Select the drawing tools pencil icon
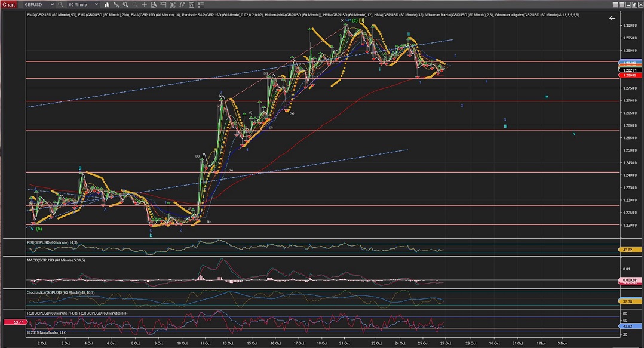Screen dimensions: 644x348 [116, 4]
